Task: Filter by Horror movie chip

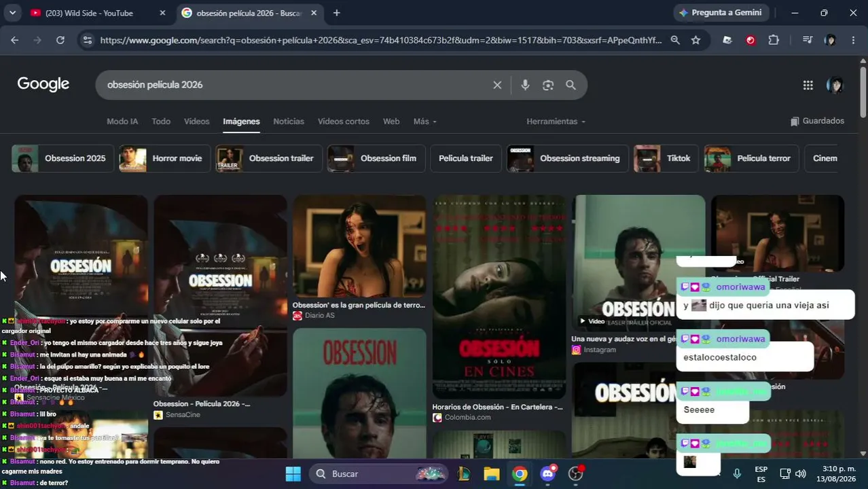Action: [x=164, y=158]
